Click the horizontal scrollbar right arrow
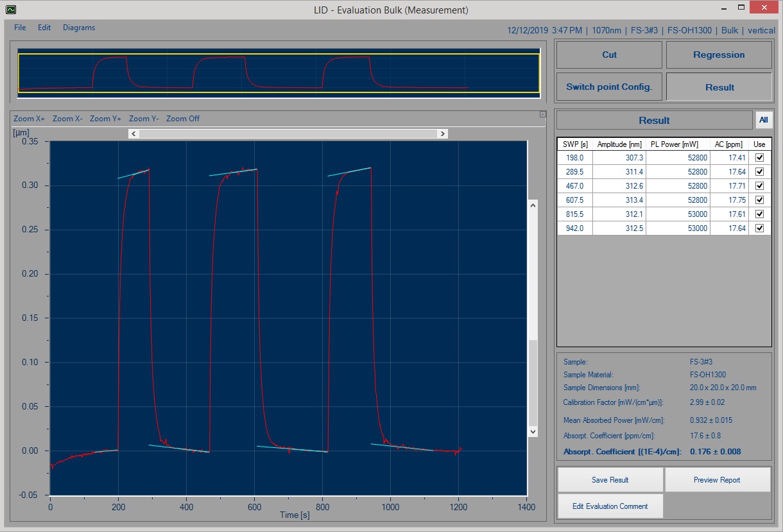The width and height of the screenshot is (783, 532). click(442, 133)
